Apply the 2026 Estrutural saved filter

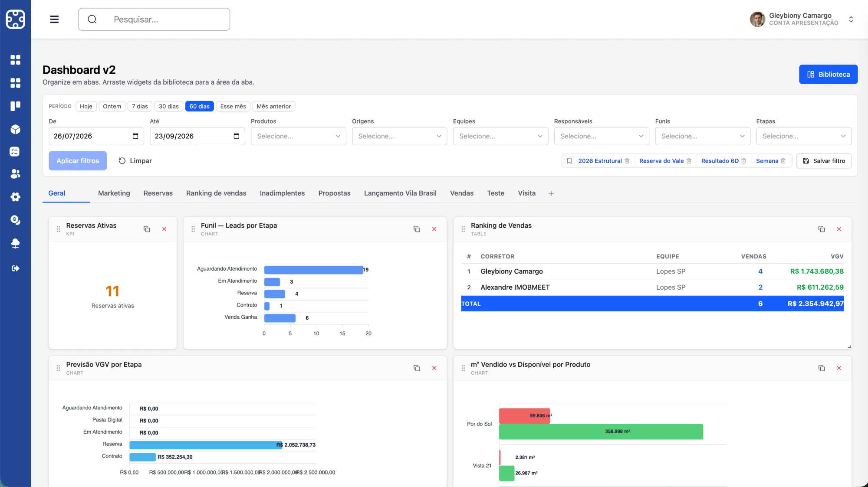pyautogui.click(x=600, y=161)
